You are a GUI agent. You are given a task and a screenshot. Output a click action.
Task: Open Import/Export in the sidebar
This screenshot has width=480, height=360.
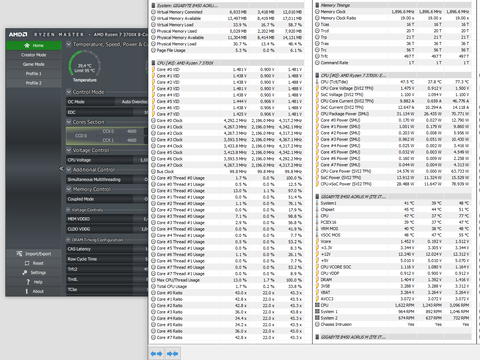34,254
